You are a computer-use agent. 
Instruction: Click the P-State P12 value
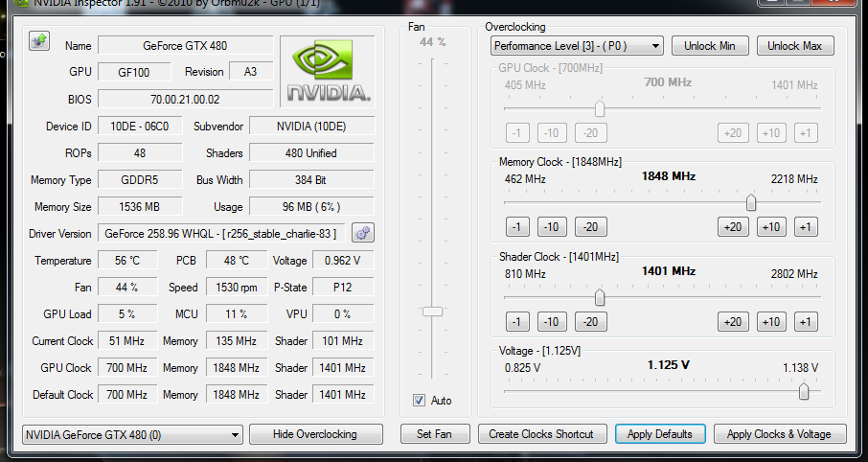tap(343, 287)
